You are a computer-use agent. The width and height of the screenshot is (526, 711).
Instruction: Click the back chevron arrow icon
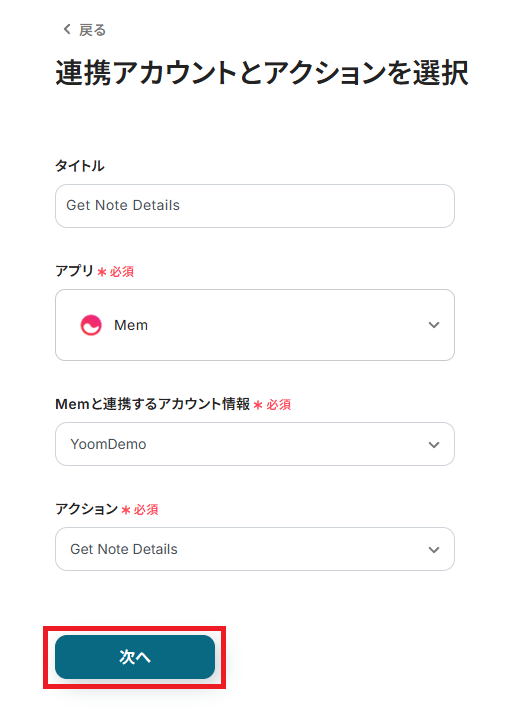pos(67,29)
